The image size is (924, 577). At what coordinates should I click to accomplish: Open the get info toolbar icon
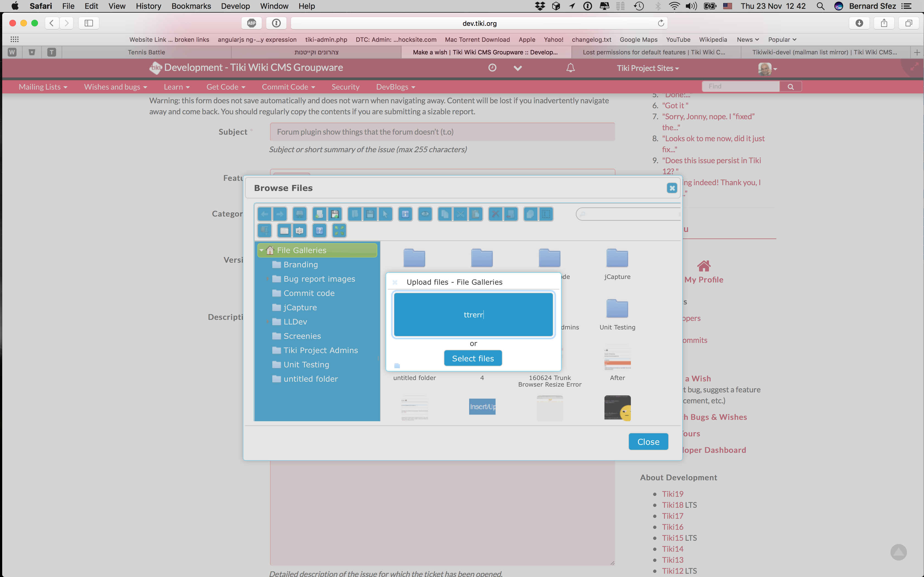tap(406, 214)
